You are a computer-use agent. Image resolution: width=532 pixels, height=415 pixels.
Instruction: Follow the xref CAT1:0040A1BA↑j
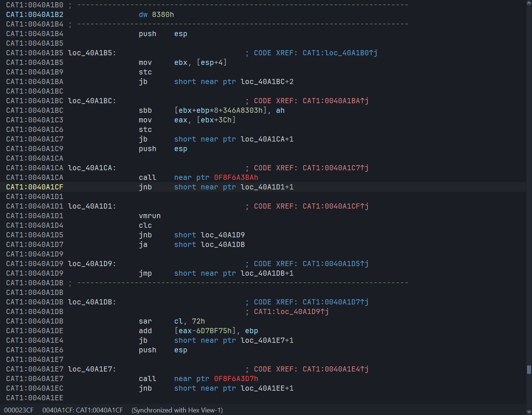pyautogui.click(x=335, y=101)
